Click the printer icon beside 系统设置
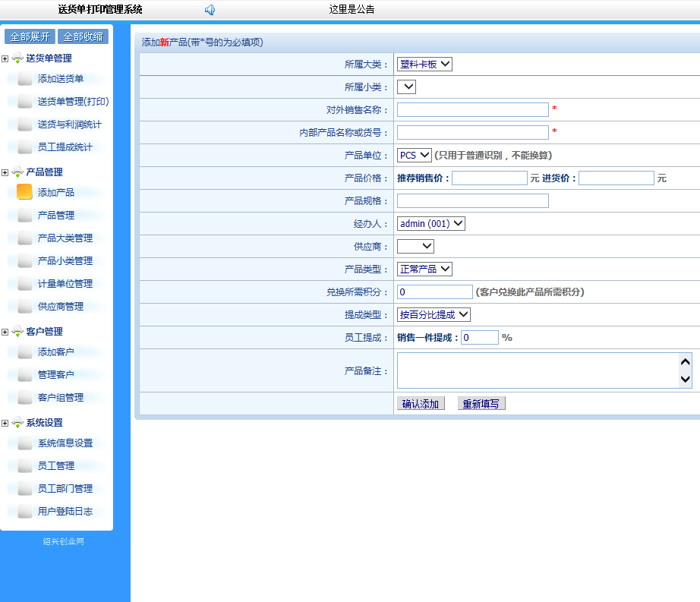This screenshot has height=602, width=700. tap(17, 423)
